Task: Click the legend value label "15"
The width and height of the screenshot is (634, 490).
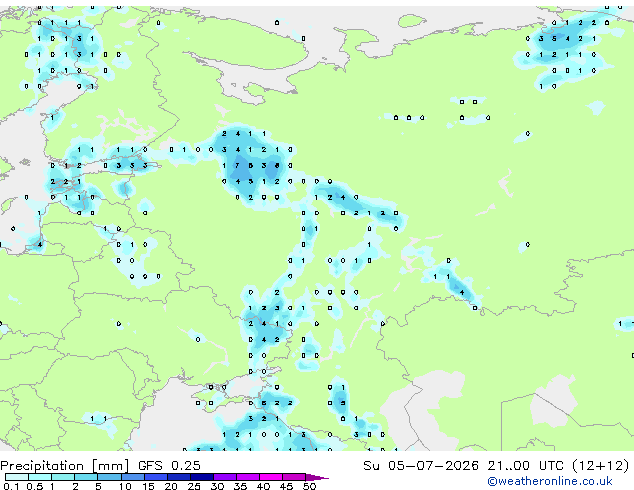Action: click(148, 486)
